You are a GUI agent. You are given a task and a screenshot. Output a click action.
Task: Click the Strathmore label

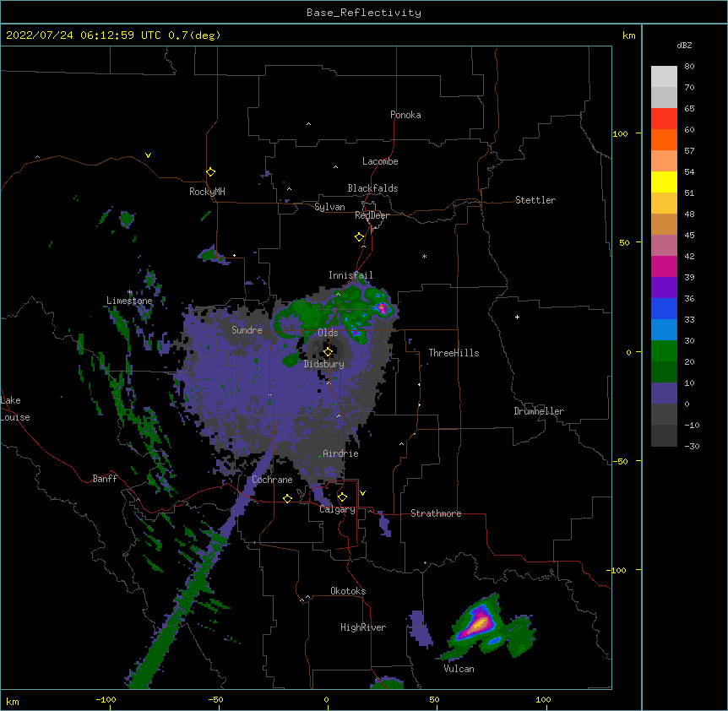(x=436, y=513)
